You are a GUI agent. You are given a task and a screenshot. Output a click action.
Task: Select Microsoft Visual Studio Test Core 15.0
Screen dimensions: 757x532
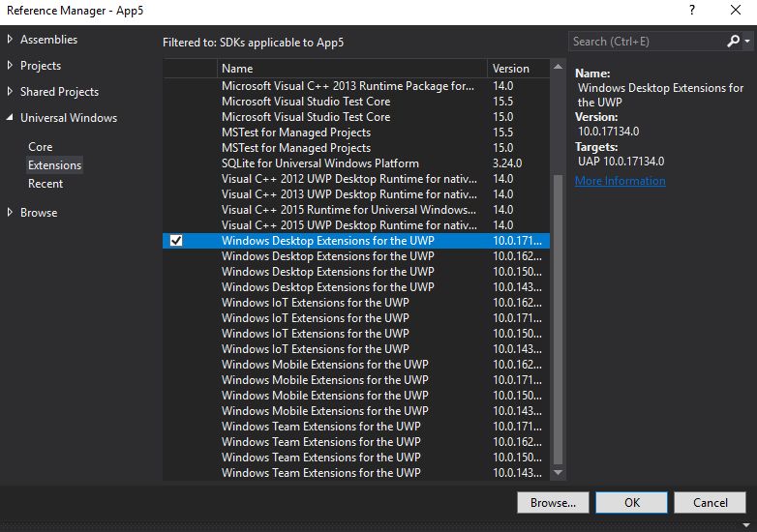[356, 117]
